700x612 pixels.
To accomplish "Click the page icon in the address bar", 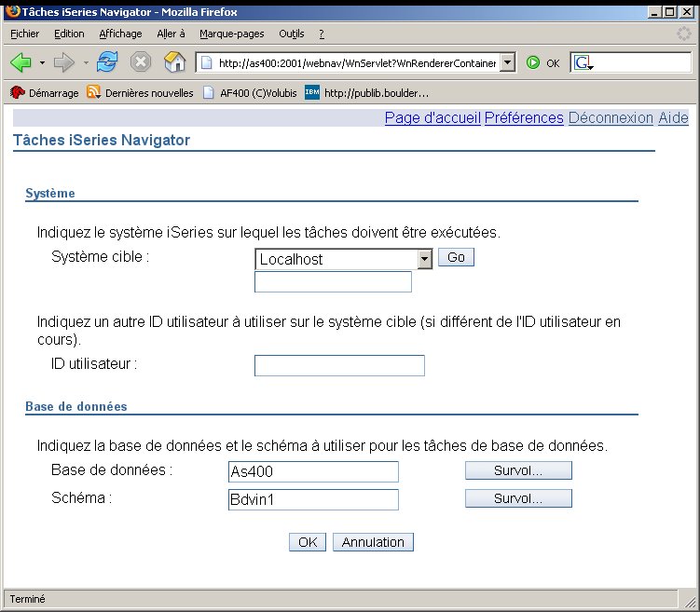I will [x=206, y=63].
